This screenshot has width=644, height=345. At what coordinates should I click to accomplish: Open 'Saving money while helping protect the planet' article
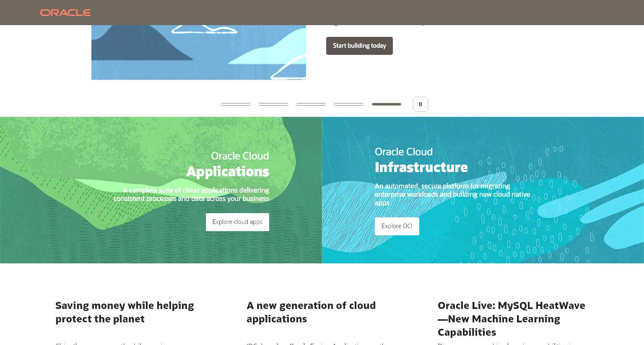pos(125,312)
